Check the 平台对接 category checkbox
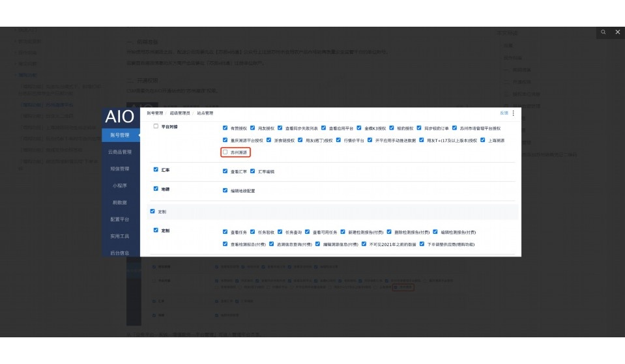Viewport: 625px width, 364px height. tap(156, 127)
